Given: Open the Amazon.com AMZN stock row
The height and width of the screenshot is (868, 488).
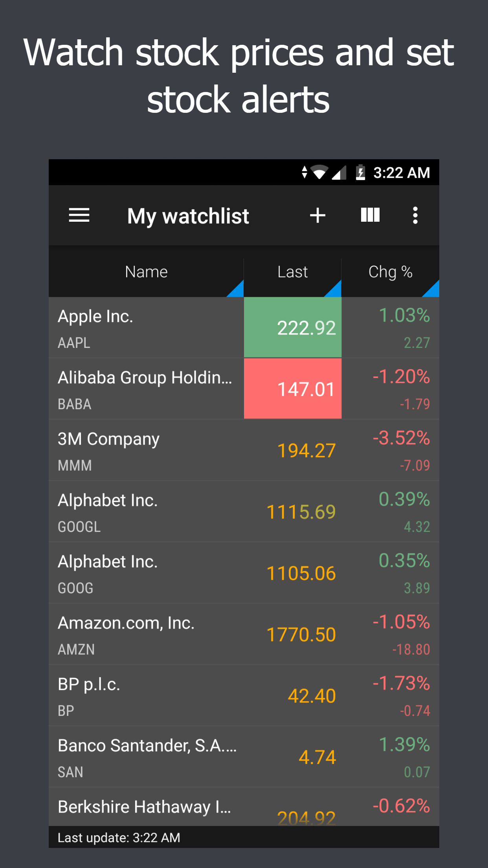Looking at the screenshot, I should (146, 634).
